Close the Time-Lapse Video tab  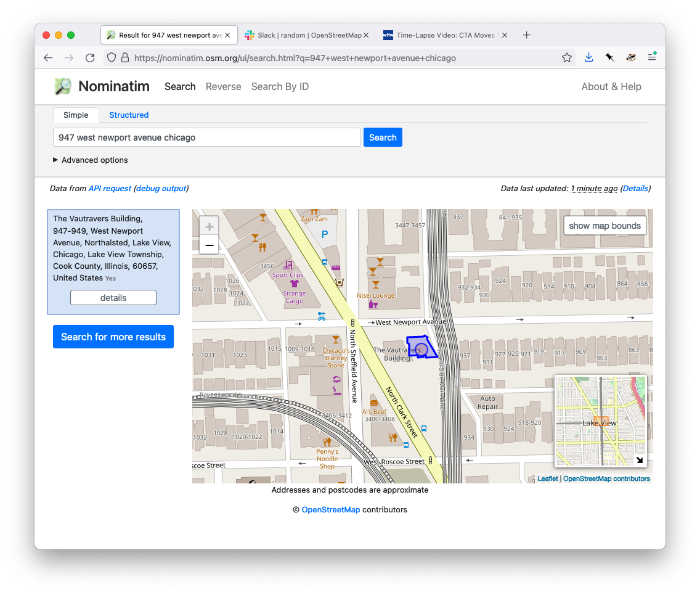pos(505,35)
